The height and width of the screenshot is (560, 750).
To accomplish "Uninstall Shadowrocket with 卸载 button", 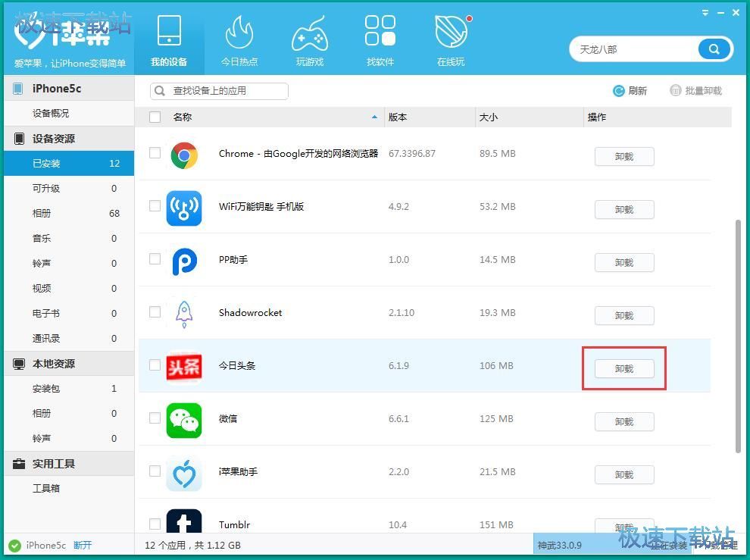I will [624, 316].
